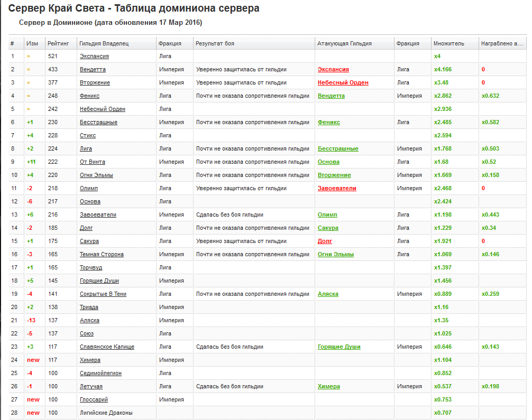Select the multiplier value x4.166
Image resolution: width=532 pixels, height=420 pixels.
coord(443,70)
